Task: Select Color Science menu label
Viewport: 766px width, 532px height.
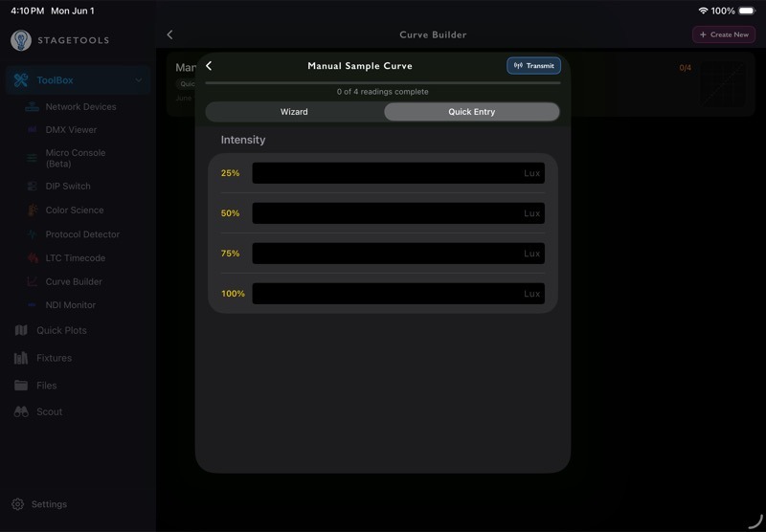Action: (75, 210)
